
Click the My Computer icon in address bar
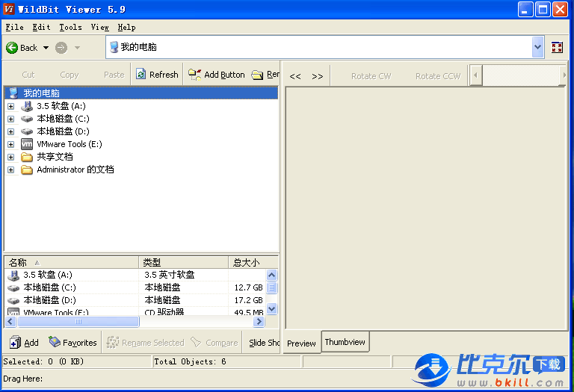114,47
